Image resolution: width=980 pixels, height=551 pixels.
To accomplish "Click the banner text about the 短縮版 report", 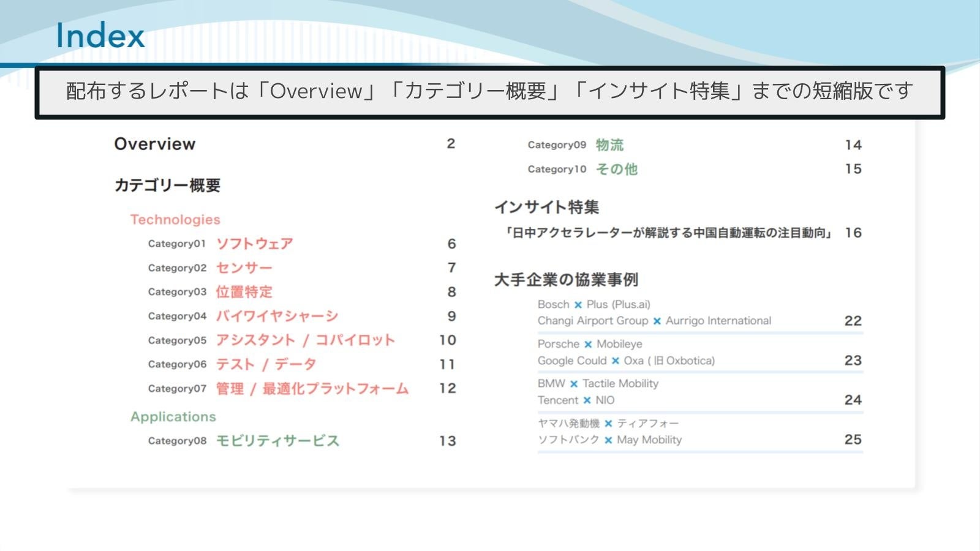I will click(489, 91).
